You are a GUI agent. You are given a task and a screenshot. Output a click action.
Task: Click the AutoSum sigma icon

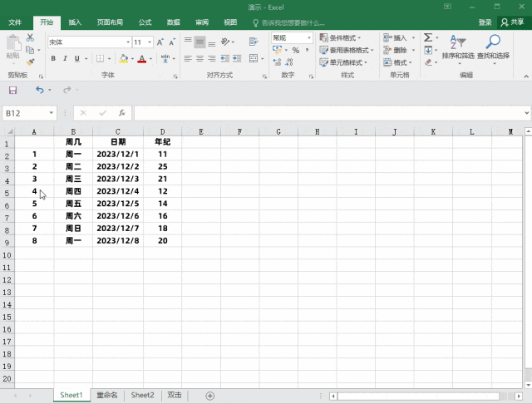pos(428,38)
